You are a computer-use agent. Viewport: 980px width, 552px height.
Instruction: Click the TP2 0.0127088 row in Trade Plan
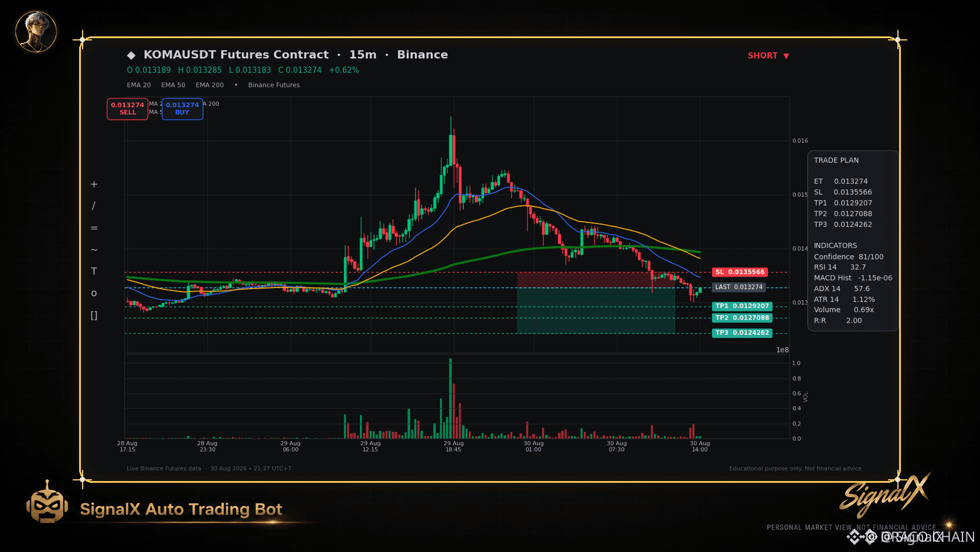(x=843, y=214)
